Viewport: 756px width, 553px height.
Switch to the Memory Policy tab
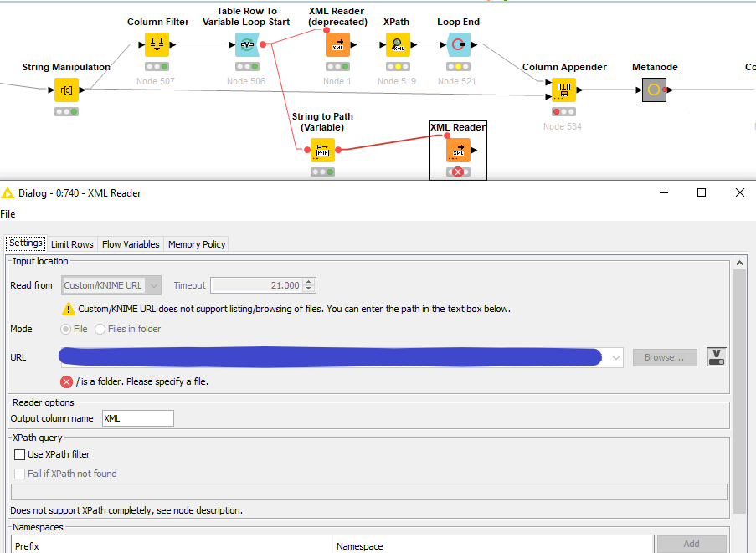pos(197,244)
